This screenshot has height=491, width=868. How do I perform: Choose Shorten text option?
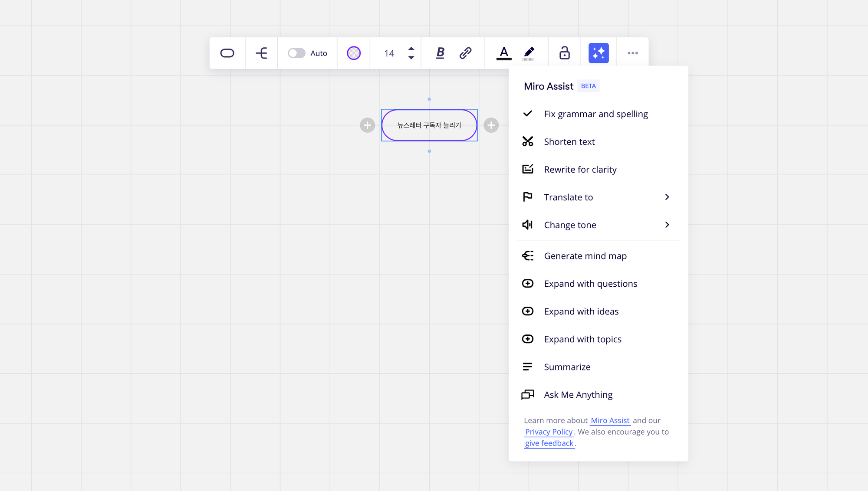[598, 141]
